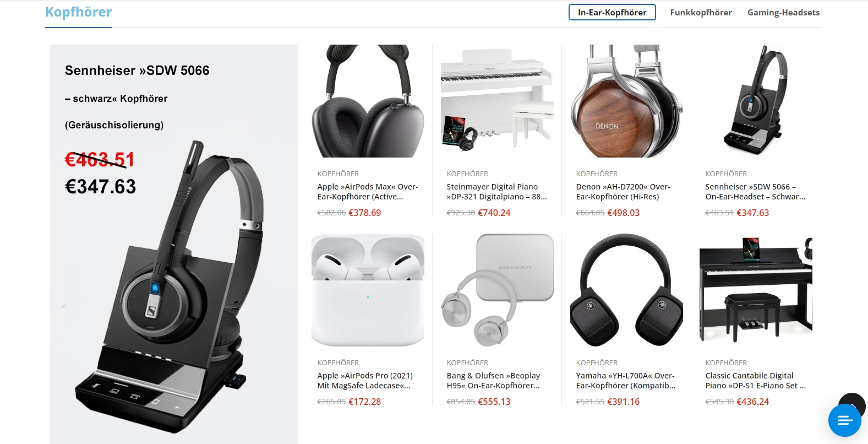The width and height of the screenshot is (868, 444).
Task: Open the AirPods Pro (2021) product image
Action: tap(368, 290)
